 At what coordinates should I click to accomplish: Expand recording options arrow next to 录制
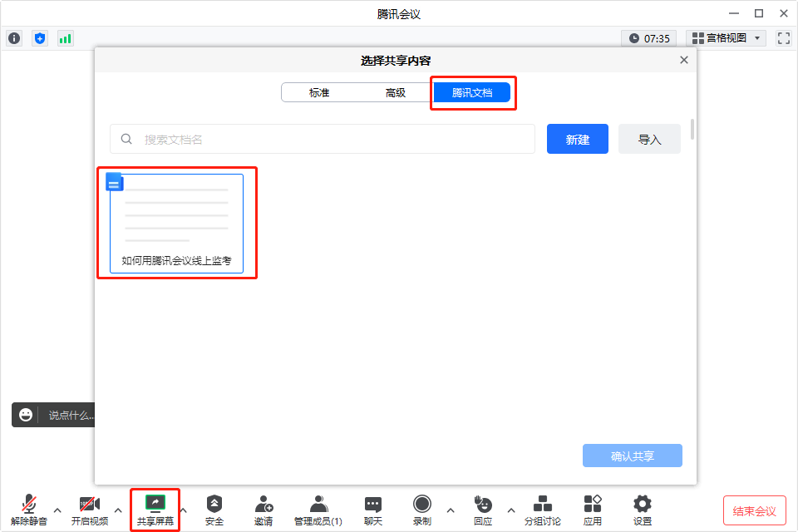pos(451,510)
